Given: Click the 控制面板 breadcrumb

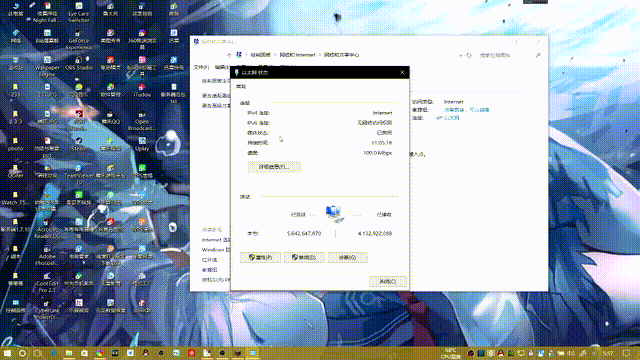Looking at the screenshot, I should (260, 55).
